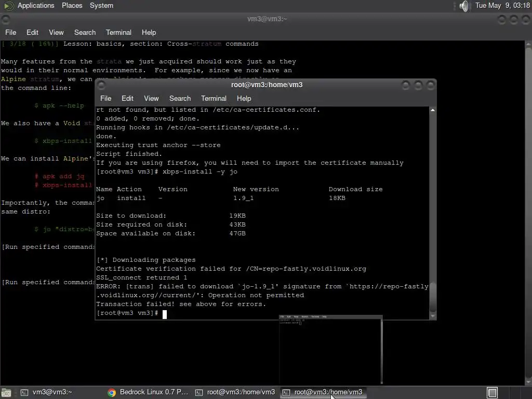Click the '[*] Downloading packages' line

(x=146, y=260)
